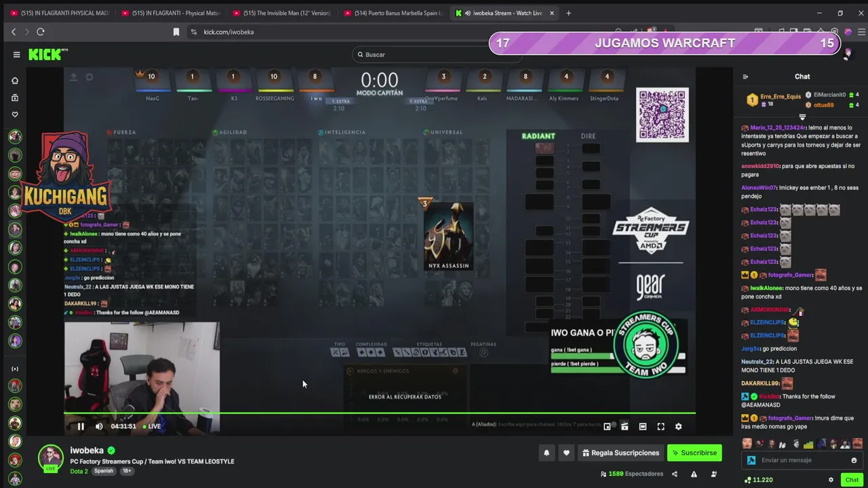Close the iwobeka Stream tab
This screenshot has height=488, width=868.
click(552, 13)
